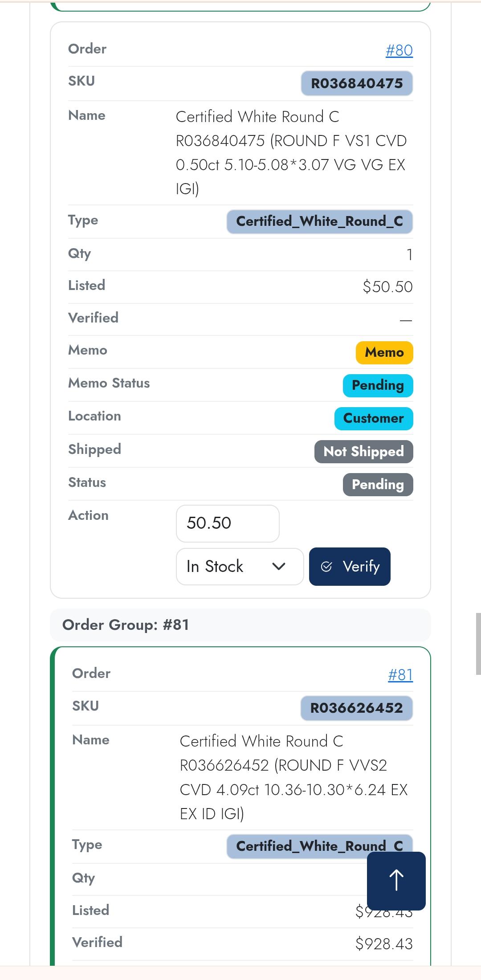Edit the 50.50 price input field
This screenshot has width=481, height=980.
228,523
